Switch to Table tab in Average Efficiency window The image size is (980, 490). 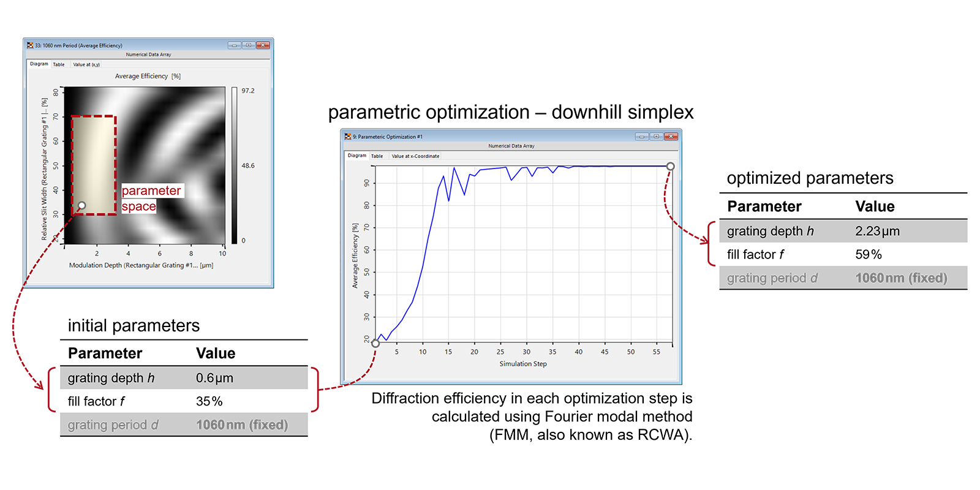tap(59, 64)
